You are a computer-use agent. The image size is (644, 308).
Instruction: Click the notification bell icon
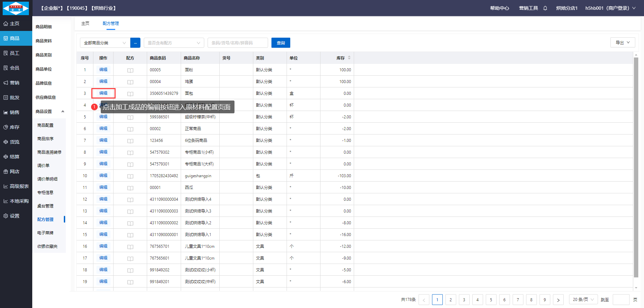click(545, 8)
